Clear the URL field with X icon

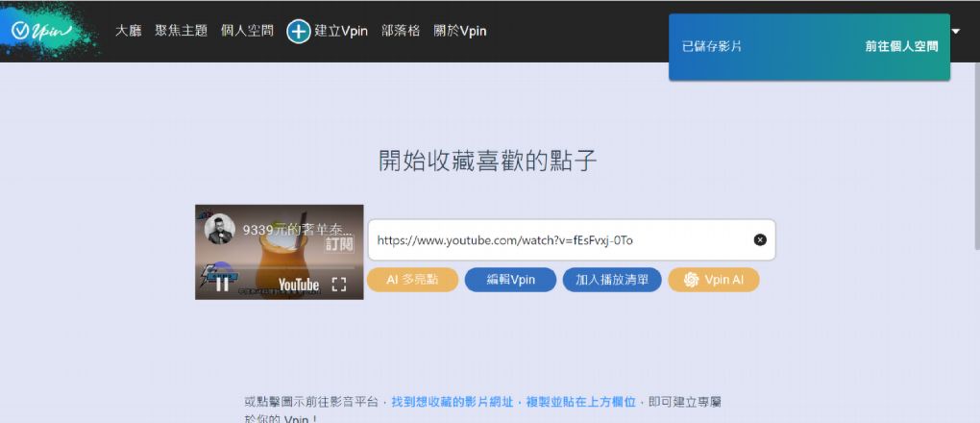coord(759,239)
